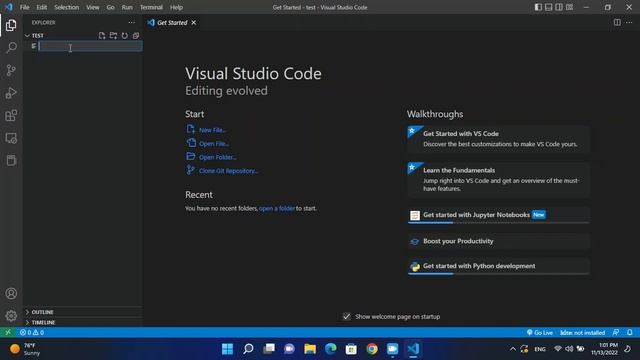Click 'open a folder' link under Recent

pos(277,208)
